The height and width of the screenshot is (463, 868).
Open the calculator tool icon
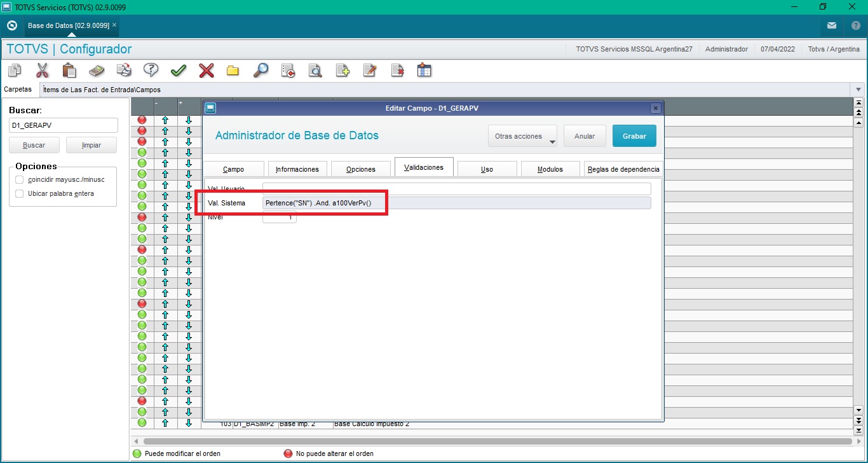[97, 70]
